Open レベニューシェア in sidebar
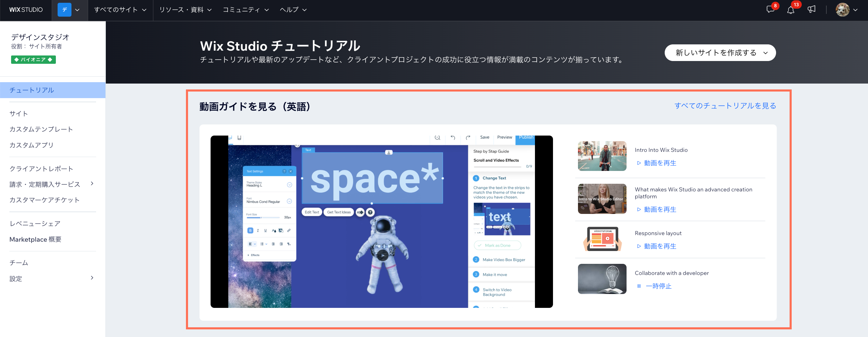 coord(35,224)
